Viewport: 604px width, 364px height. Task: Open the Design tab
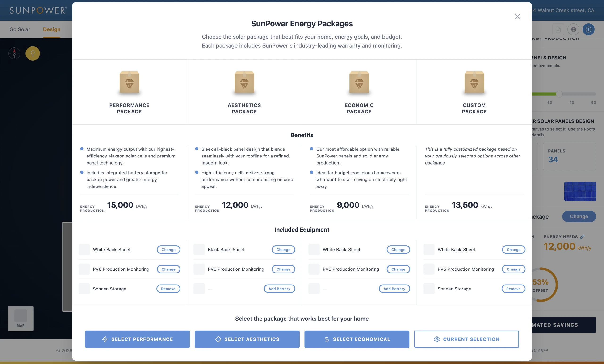tap(51, 29)
